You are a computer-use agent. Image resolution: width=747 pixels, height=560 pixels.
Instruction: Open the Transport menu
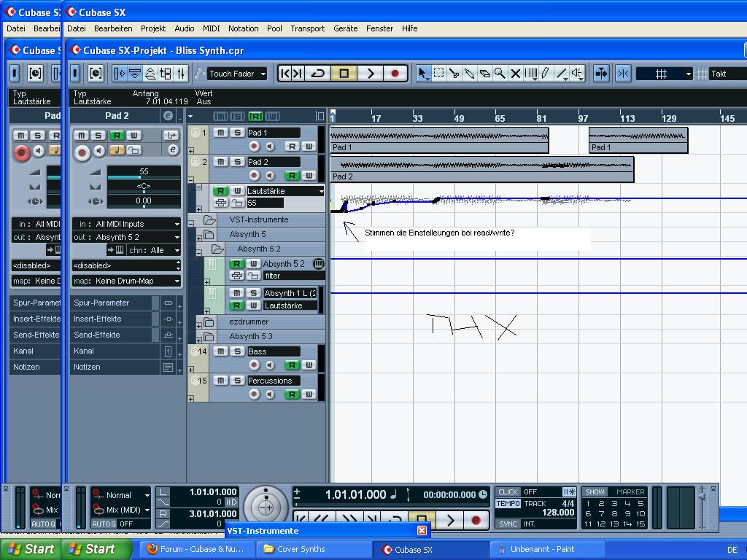click(308, 28)
